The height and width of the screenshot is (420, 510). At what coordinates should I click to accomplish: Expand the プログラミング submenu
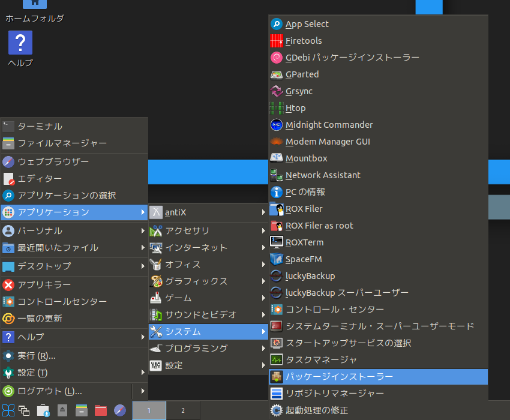click(208, 349)
